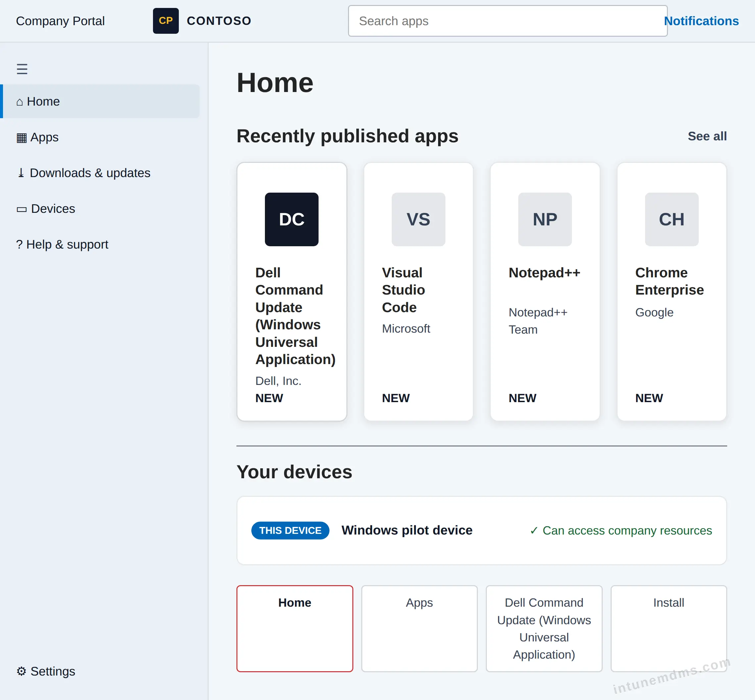Click the THIS DEVICE badge

click(290, 530)
